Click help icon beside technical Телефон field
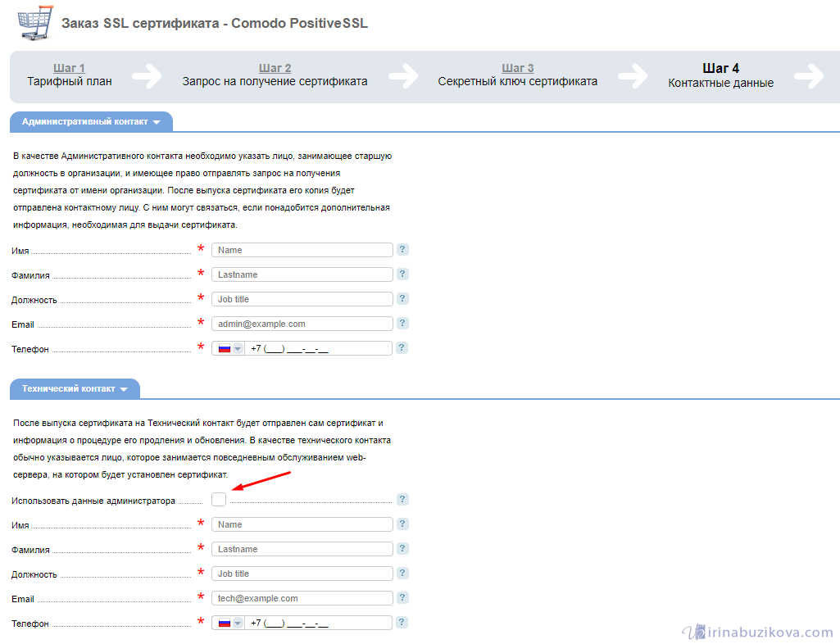The height and width of the screenshot is (644, 840). click(x=402, y=623)
